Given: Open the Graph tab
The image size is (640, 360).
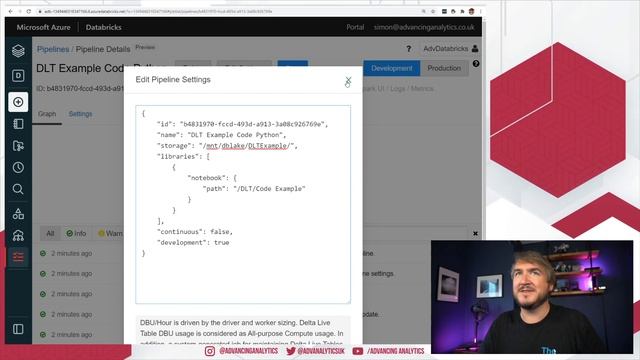Looking at the screenshot, I should 47,114.
